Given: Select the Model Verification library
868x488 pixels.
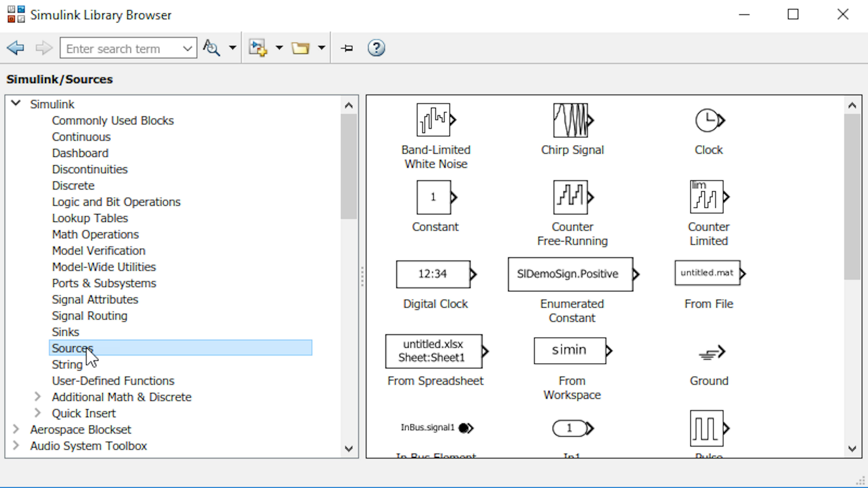Looking at the screenshot, I should [99, 251].
